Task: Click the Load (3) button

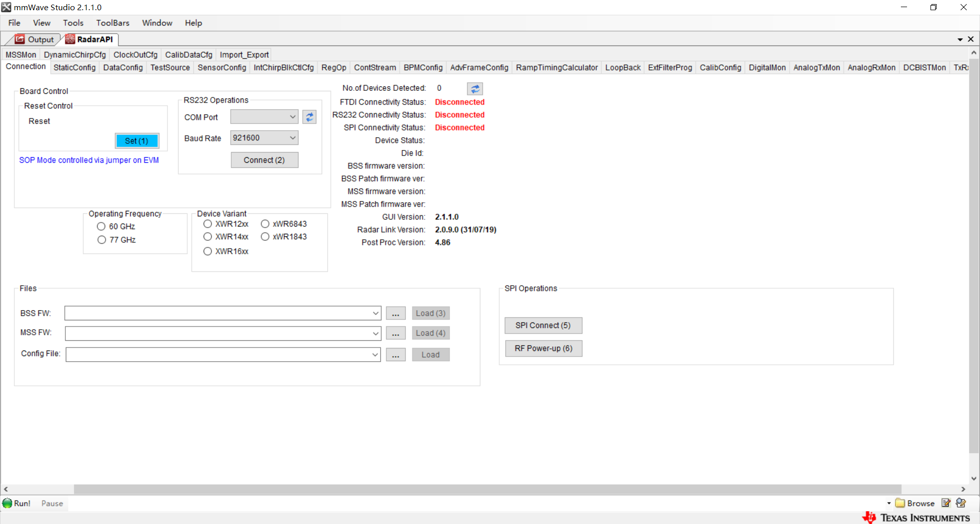Action: coord(431,313)
